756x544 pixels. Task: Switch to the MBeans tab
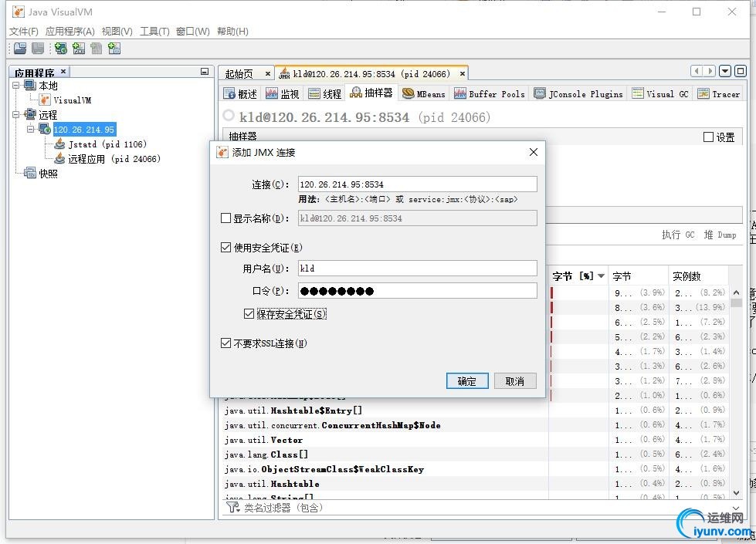[x=424, y=93]
